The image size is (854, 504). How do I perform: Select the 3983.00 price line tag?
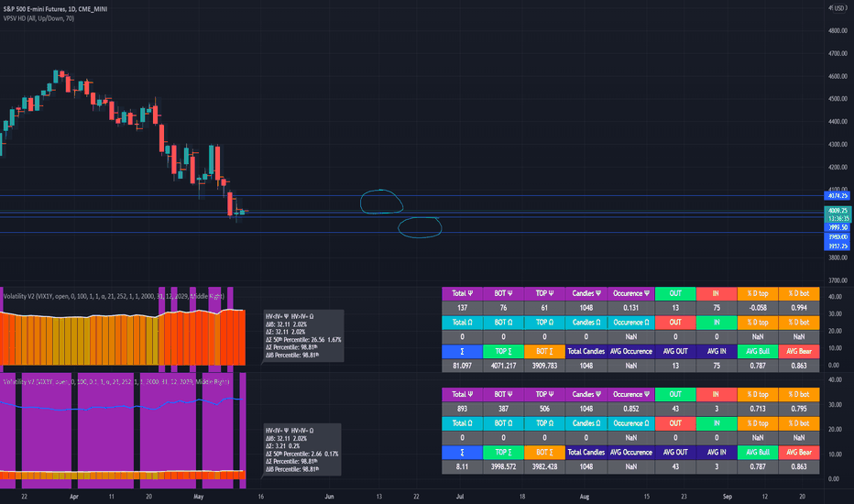tap(838, 237)
